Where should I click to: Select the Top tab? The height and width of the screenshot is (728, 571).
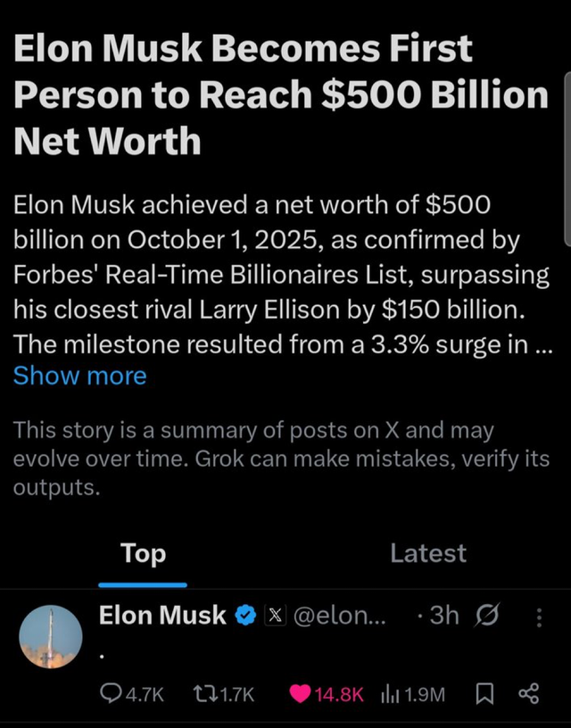[x=143, y=553]
